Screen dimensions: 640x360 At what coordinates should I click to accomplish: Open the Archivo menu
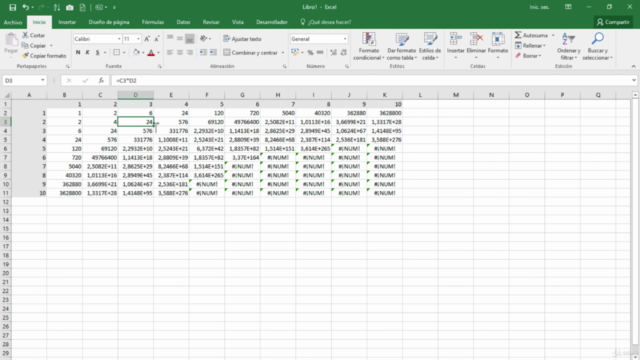pyautogui.click(x=13, y=22)
